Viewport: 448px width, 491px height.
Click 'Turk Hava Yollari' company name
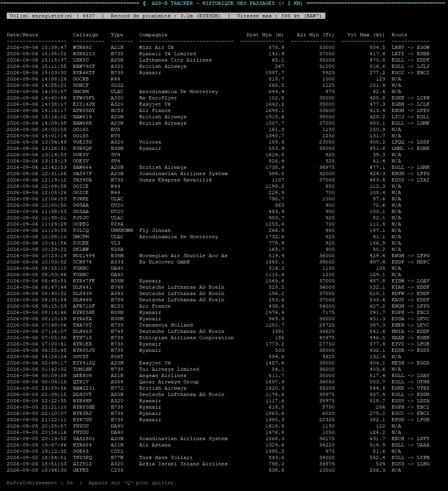pos(166,457)
